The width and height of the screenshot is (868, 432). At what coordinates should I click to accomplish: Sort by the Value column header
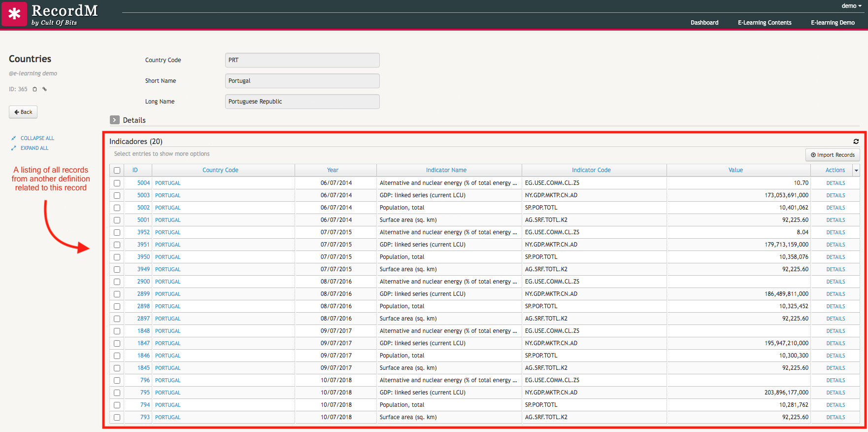pyautogui.click(x=735, y=170)
